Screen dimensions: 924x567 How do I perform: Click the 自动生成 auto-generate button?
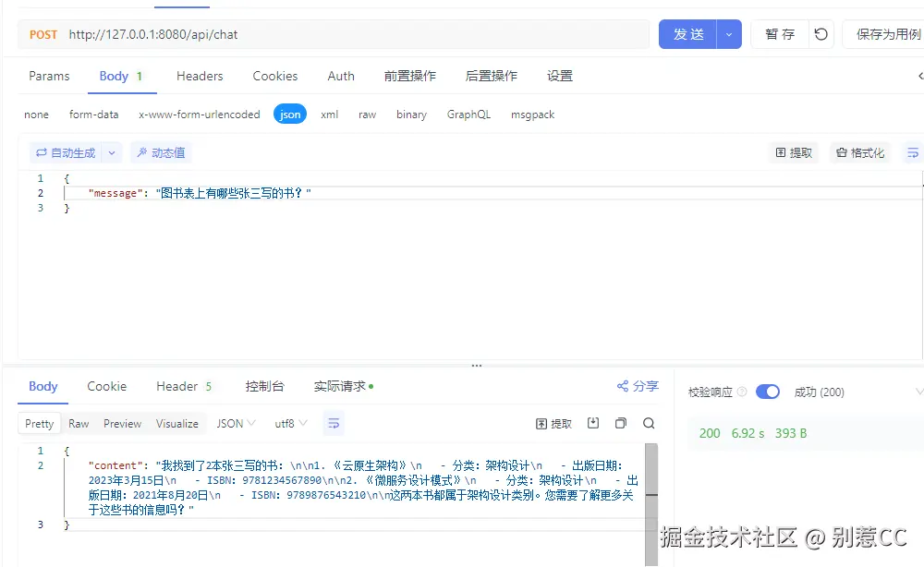[x=66, y=153]
